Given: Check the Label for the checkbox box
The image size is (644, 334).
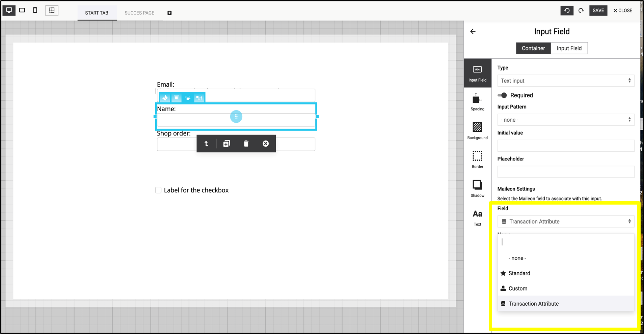Looking at the screenshot, I should click(x=158, y=190).
